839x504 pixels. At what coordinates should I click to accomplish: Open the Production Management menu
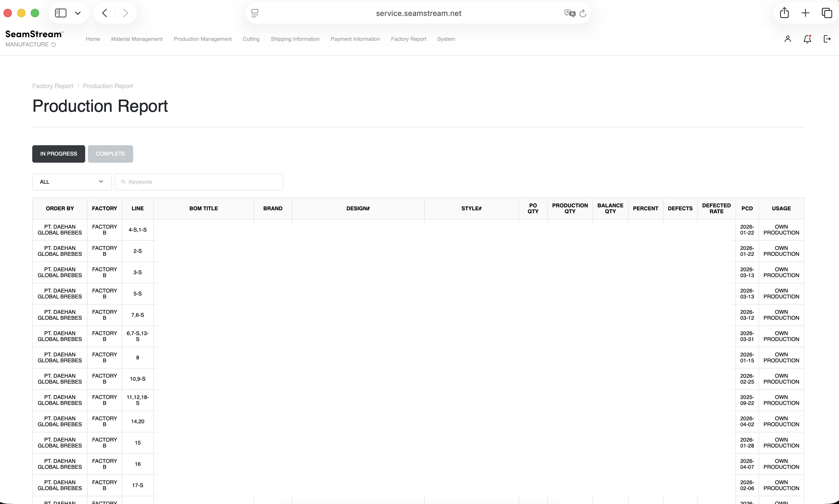point(202,39)
